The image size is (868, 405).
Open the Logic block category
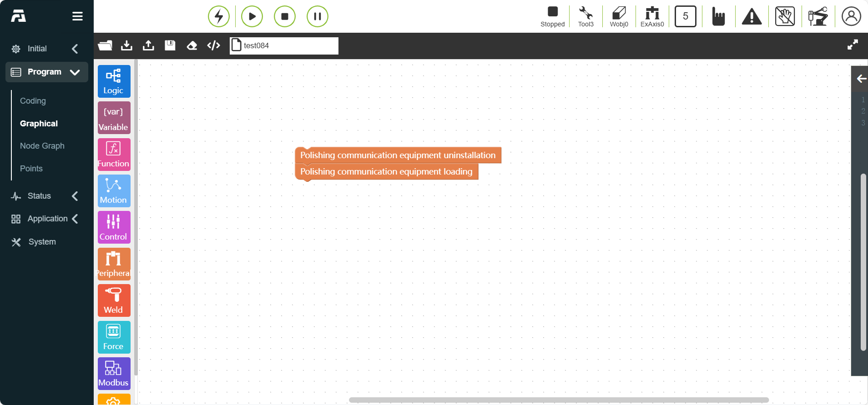pyautogui.click(x=114, y=81)
